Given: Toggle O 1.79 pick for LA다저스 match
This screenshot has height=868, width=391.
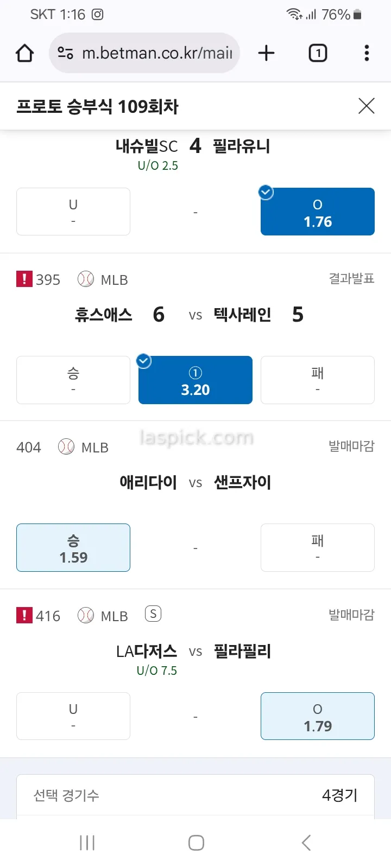Looking at the screenshot, I should click(x=318, y=716).
